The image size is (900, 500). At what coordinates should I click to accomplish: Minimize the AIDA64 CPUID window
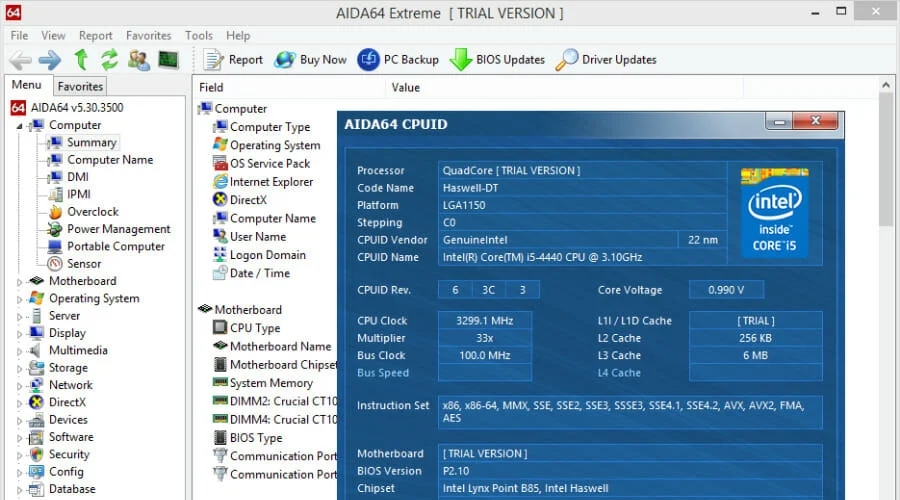point(779,121)
